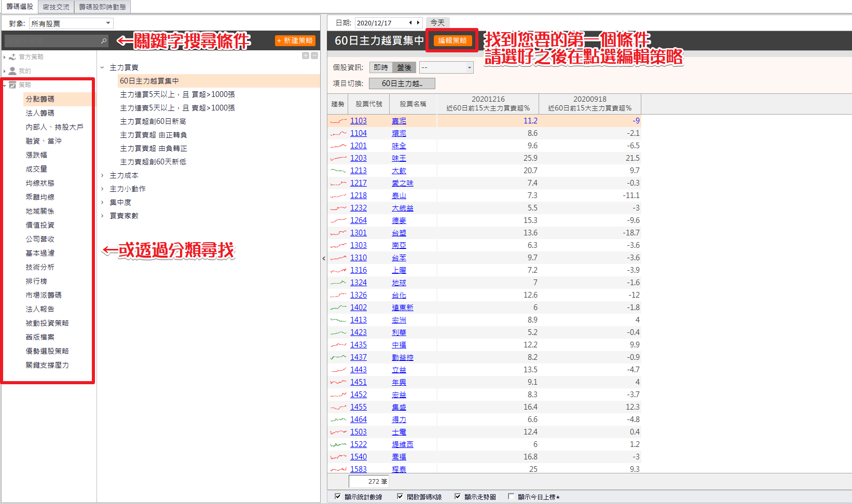
Task: Open stock name link 遠東新
Action: pyautogui.click(x=403, y=307)
